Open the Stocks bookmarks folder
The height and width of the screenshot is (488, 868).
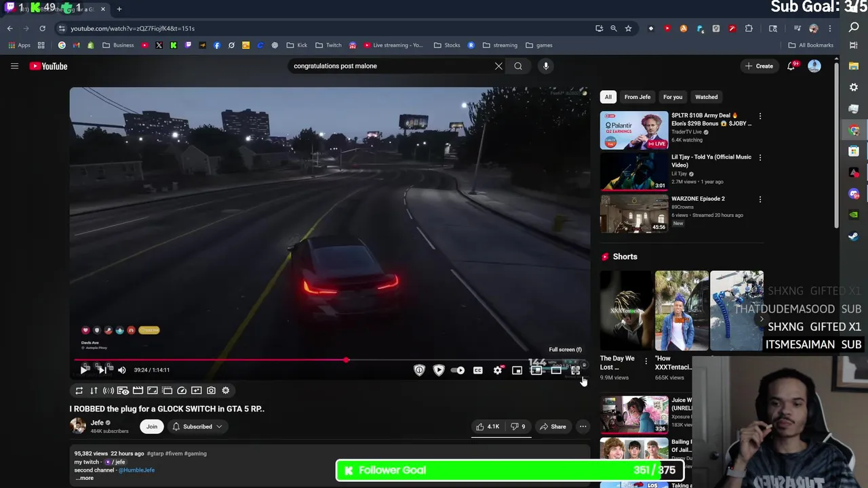click(x=447, y=45)
